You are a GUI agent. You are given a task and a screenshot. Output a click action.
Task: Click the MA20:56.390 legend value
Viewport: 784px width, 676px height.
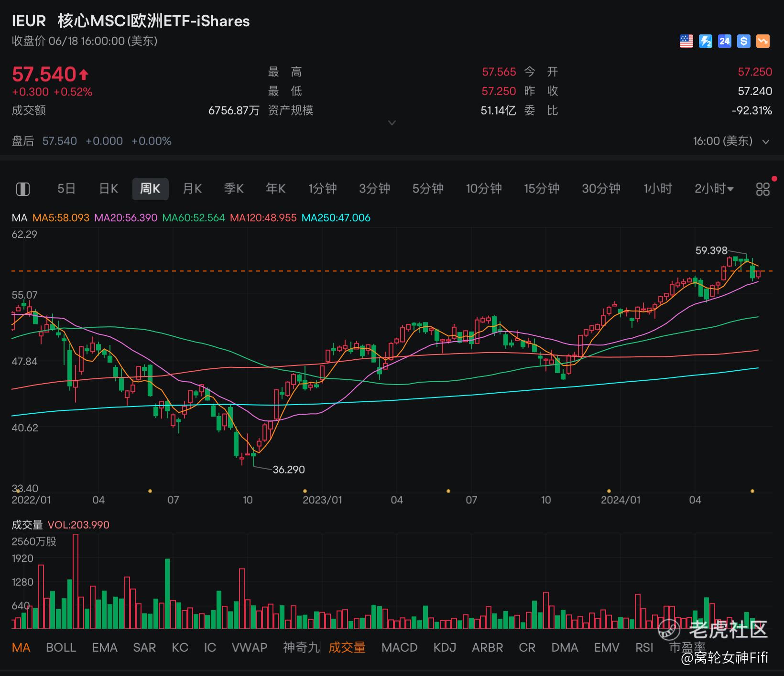point(126,218)
